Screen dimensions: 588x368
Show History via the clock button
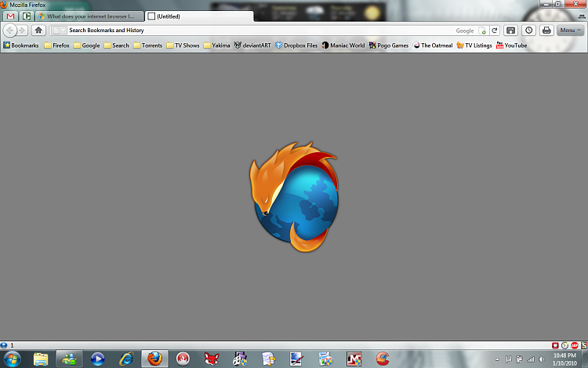528,31
